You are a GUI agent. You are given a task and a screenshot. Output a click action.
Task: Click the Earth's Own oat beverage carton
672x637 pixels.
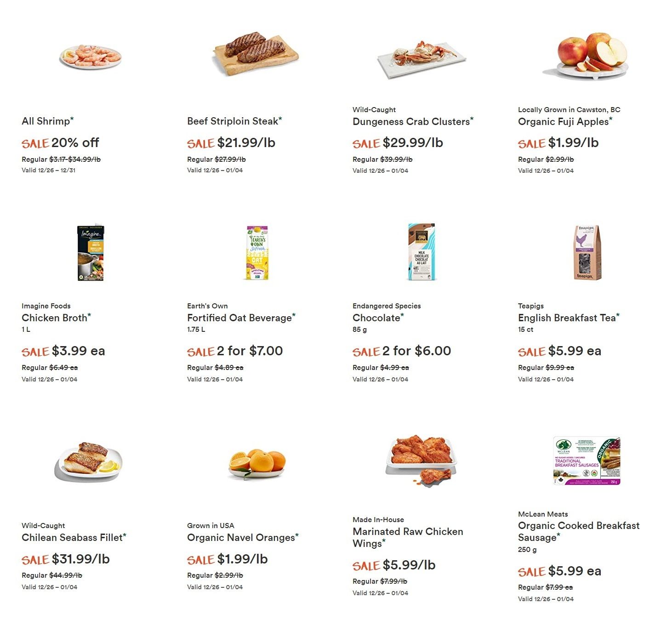point(257,253)
